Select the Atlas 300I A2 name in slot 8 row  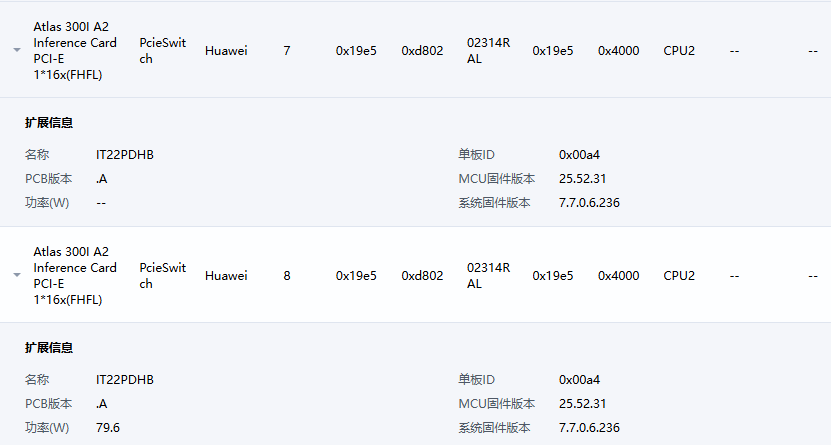(x=75, y=275)
